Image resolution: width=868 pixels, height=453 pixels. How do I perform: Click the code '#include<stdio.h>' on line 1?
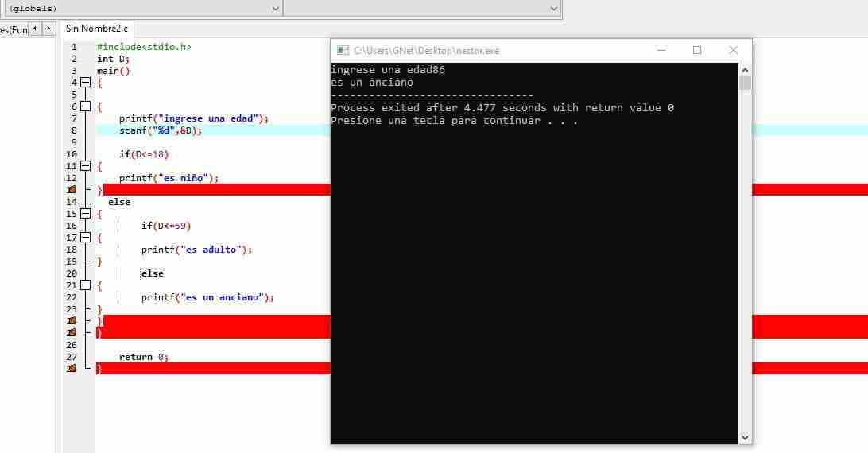click(144, 47)
